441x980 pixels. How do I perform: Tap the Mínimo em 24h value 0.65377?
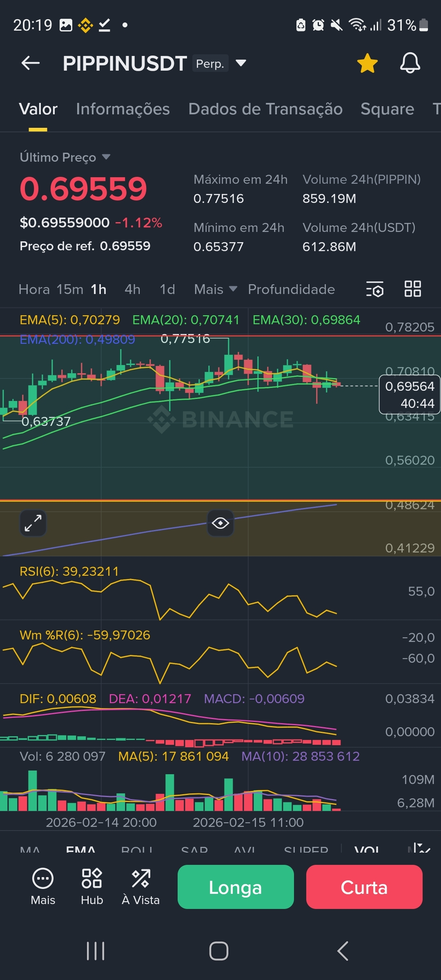218,247
